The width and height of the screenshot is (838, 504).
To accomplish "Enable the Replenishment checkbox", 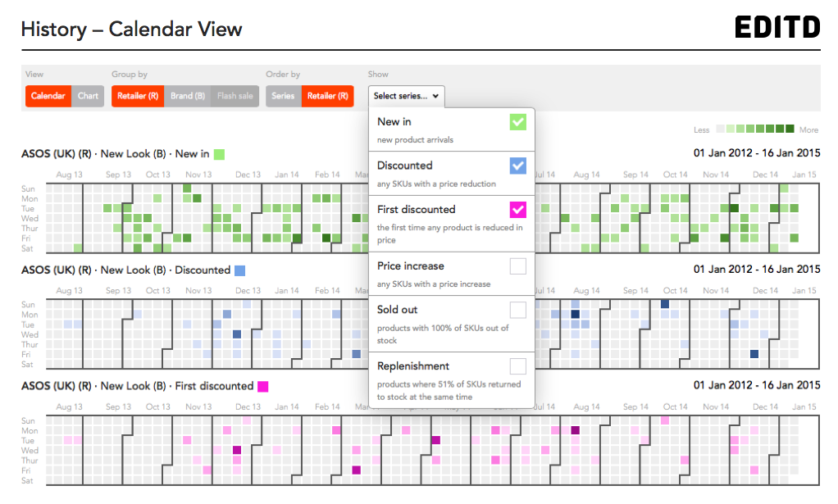I will (518, 366).
